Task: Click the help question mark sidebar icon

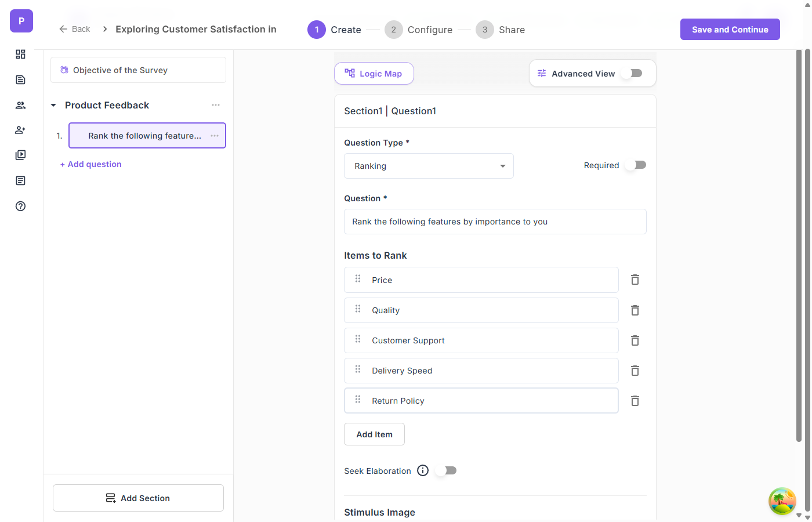Action: pyautogui.click(x=20, y=206)
